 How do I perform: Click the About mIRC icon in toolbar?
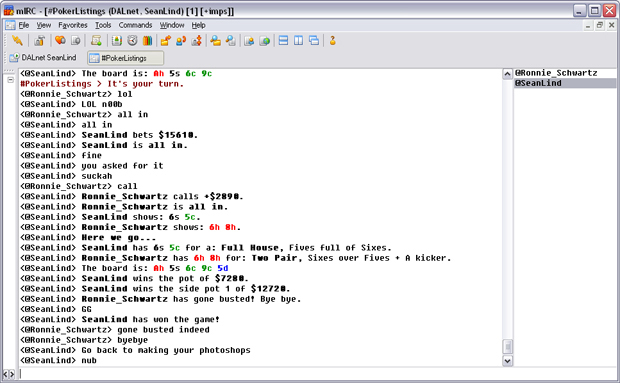point(333,40)
